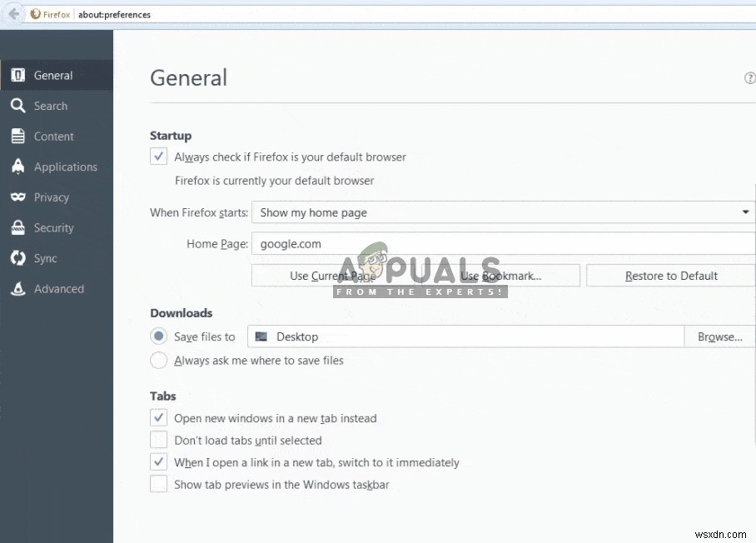
Task: Uncheck 'Always check if Firefox is your default browser'
Action: pos(158,156)
